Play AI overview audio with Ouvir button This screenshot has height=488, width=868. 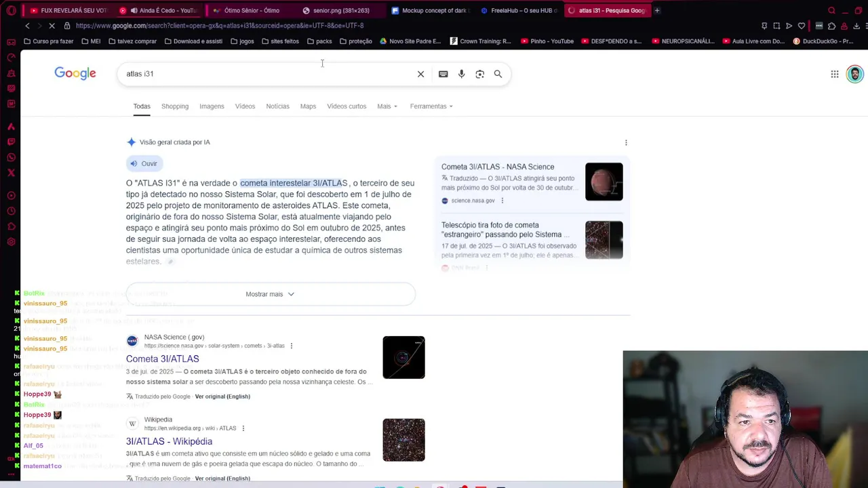(144, 163)
